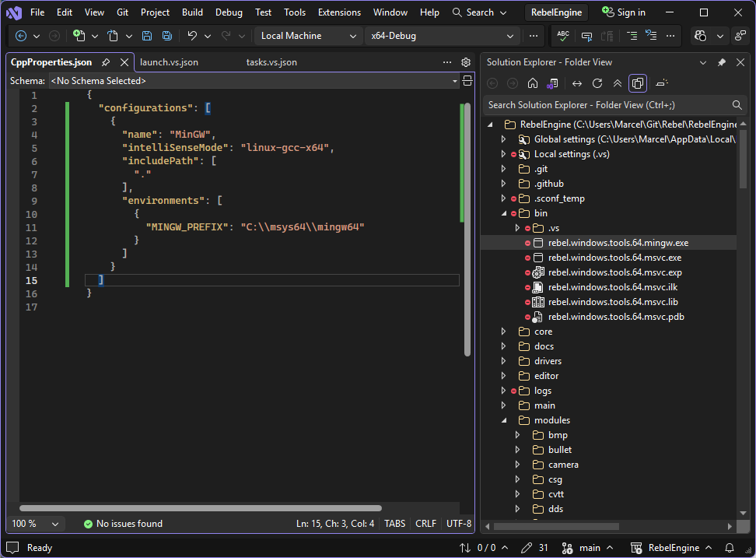Click the editor horizontal scrollbar

[201, 508]
